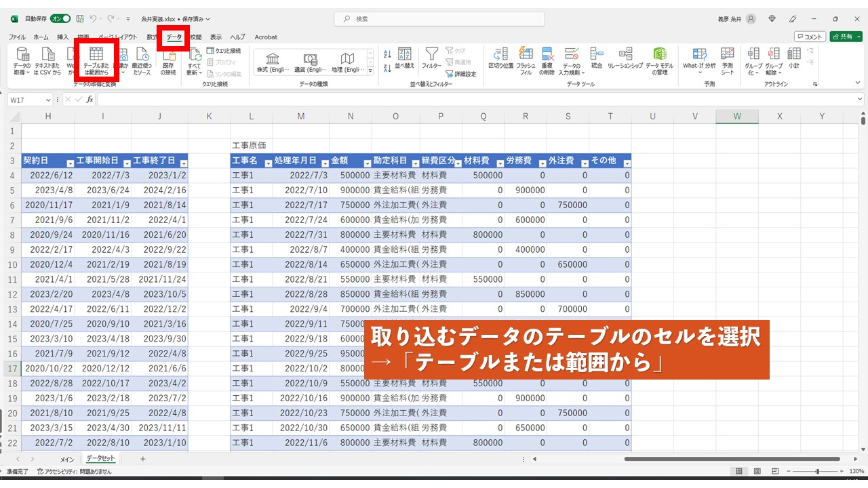
Task: Click 小計 (Subtotal) icon
Action: click(x=793, y=54)
